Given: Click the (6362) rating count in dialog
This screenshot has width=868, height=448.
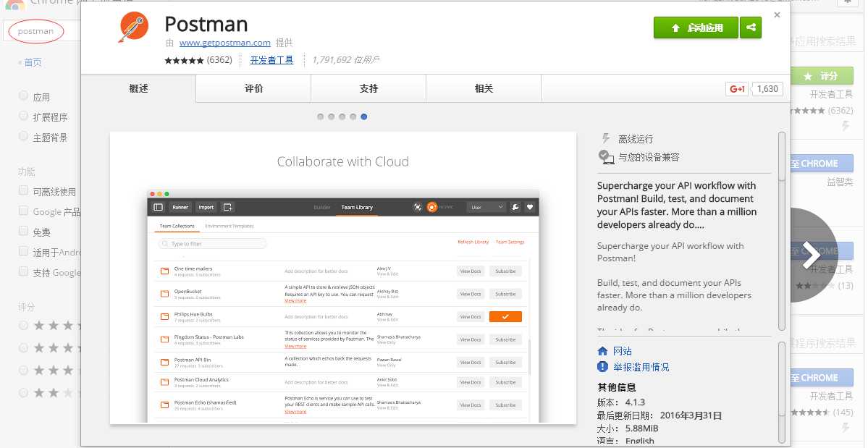Looking at the screenshot, I should 219,60.
